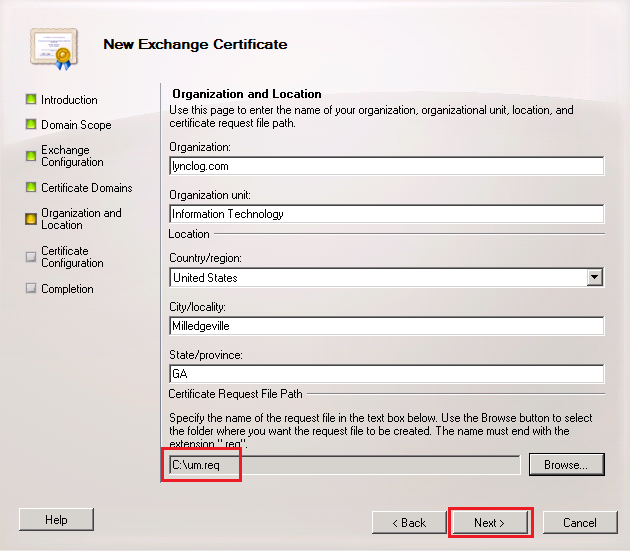
Task: Click the Organization and Location page heading
Action: pos(247,94)
